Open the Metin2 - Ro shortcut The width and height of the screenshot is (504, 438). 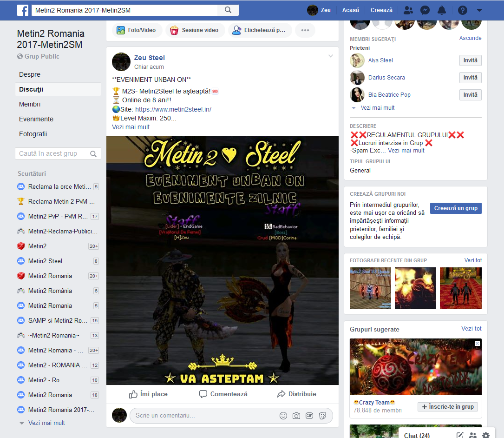pos(58,380)
